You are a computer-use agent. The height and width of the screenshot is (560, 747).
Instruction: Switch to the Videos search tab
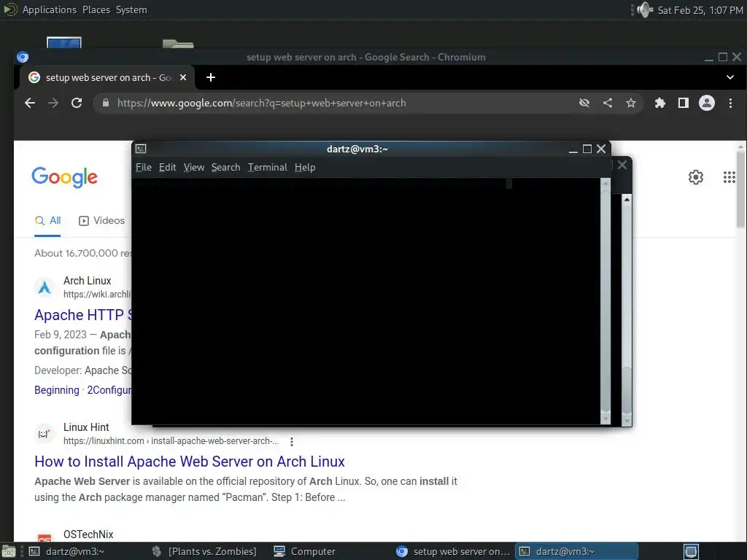click(x=101, y=220)
